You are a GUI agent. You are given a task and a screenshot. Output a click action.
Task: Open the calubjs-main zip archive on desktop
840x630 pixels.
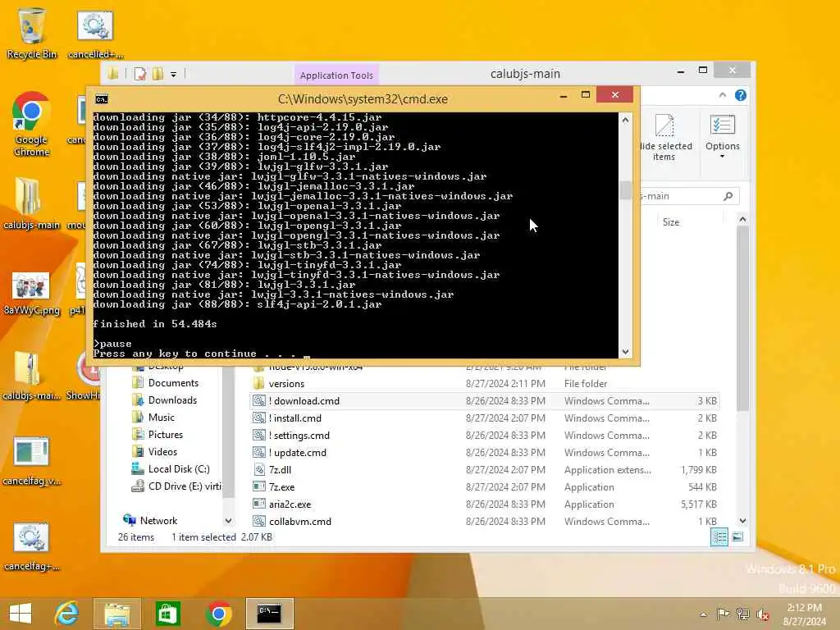click(x=31, y=376)
